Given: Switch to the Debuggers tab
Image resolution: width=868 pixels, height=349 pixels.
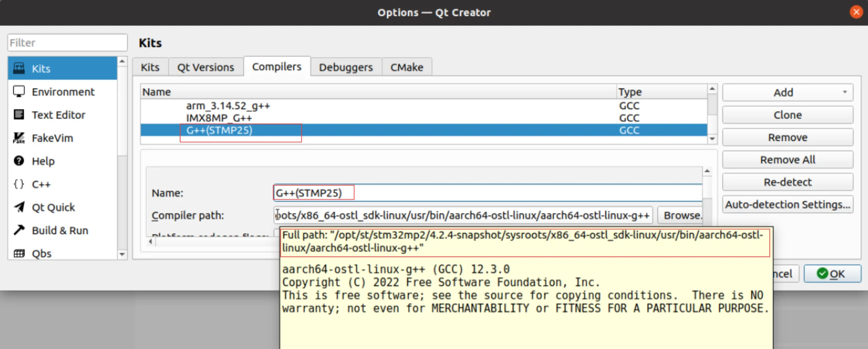Looking at the screenshot, I should [346, 67].
